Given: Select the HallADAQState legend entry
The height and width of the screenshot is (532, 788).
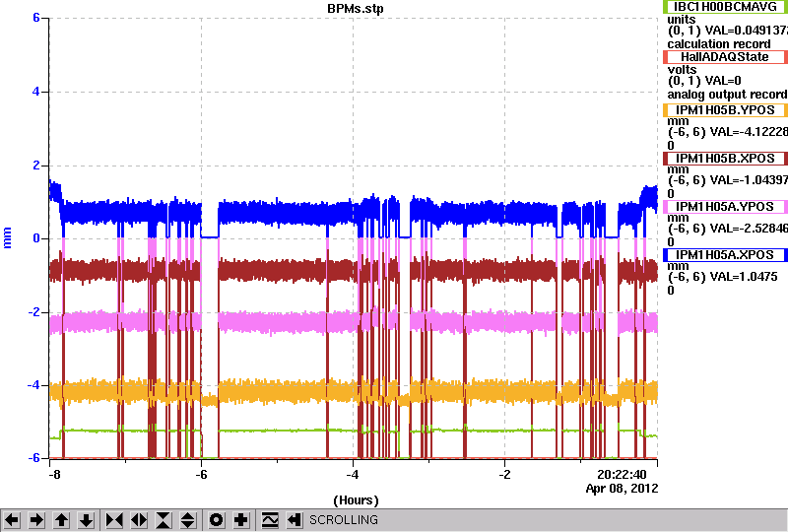Looking at the screenshot, I should coord(725,57).
